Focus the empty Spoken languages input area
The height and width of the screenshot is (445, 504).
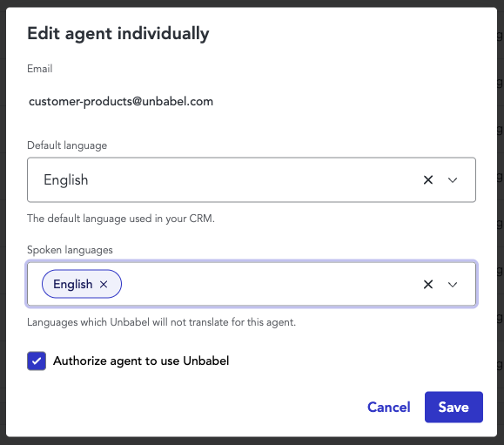click(270, 284)
